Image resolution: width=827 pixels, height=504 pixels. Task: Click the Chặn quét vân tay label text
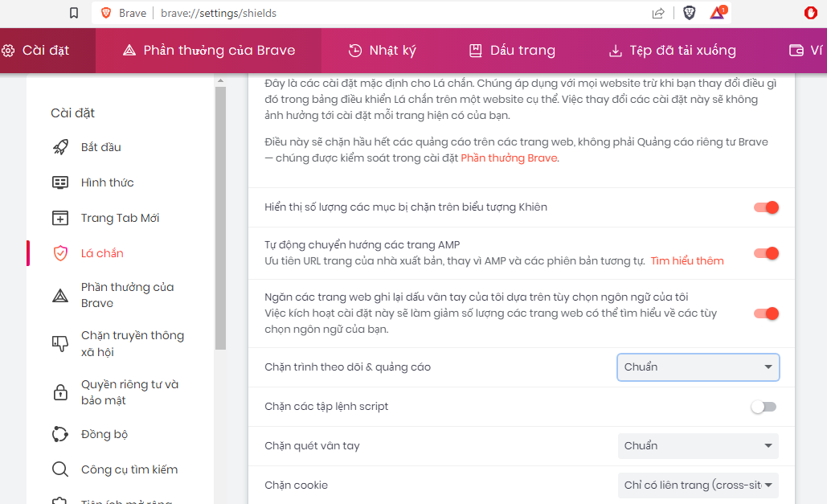(x=312, y=446)
